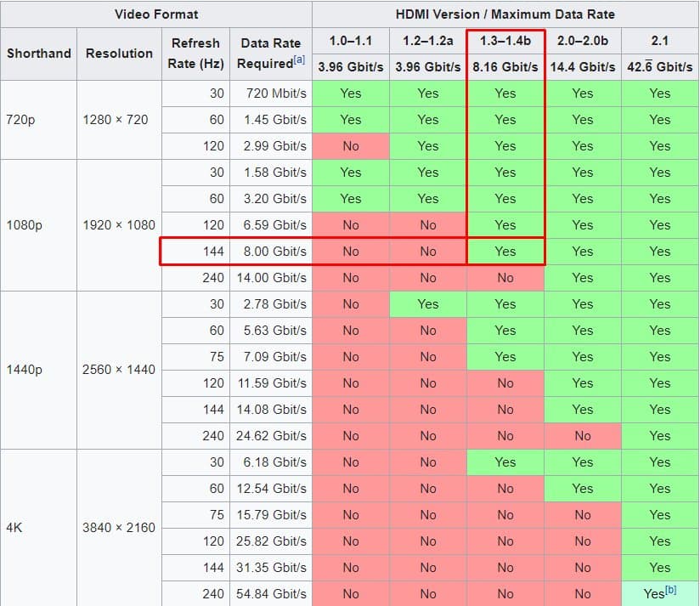Click the '1.0–1.1' version header
The width and height of the screenshot is (700, 606).
tap(351, 41)
